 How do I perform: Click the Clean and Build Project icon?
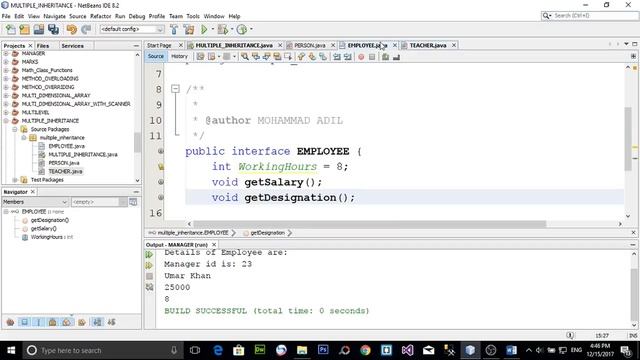pos(189,29)
